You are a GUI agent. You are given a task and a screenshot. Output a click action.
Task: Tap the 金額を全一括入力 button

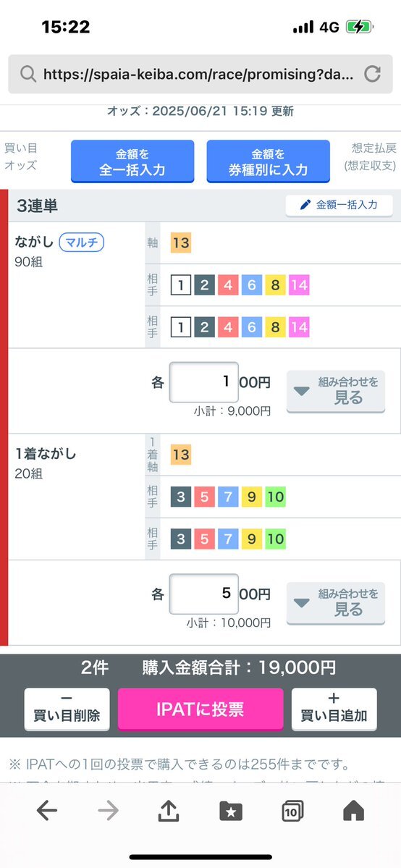(x=132, y=161)
